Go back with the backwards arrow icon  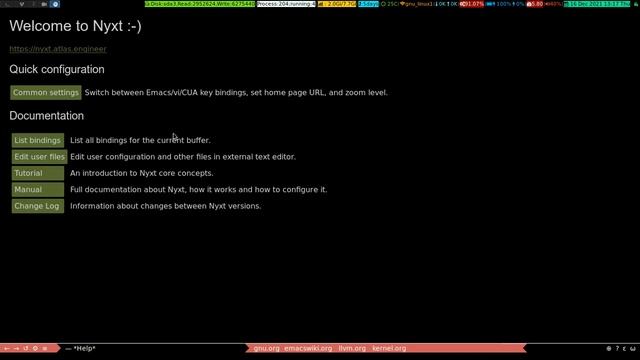pos(7,349)
